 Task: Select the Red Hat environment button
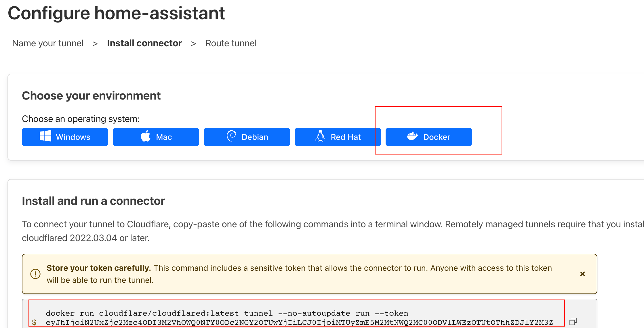click(338, 137)
